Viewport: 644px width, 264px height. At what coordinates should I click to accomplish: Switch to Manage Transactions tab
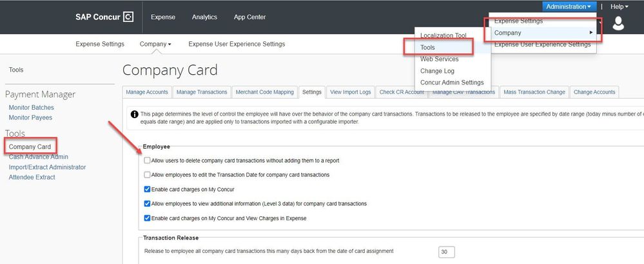(x=202, y=92)
